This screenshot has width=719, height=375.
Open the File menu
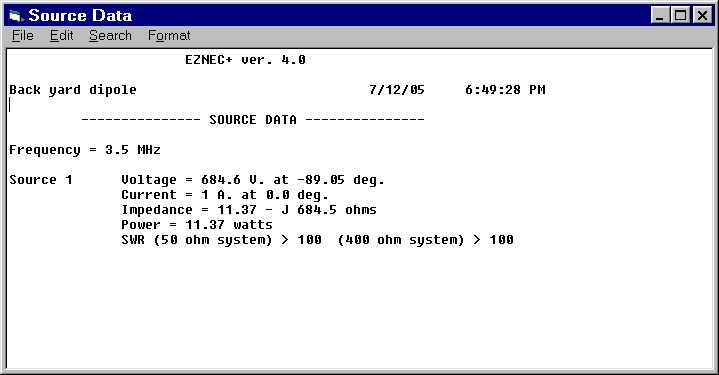(22, 36)
